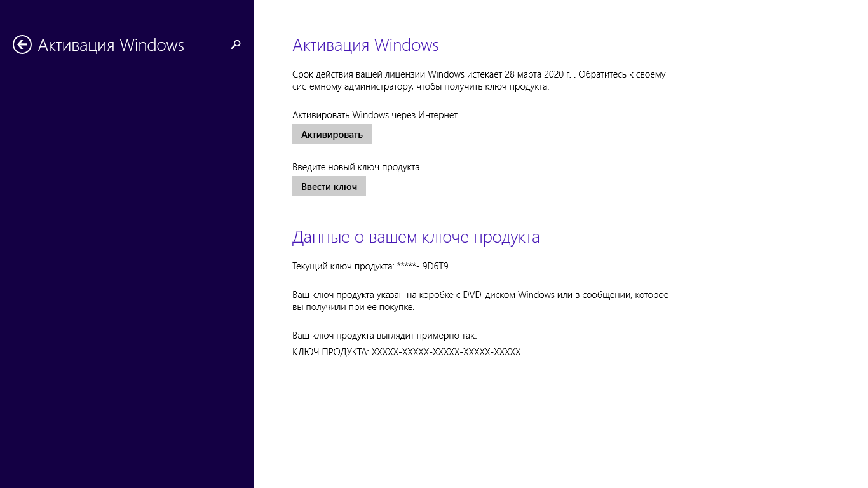This screenshot has height=488, width=868.
Task: Click the paragraph about the DVD-диском Windows box
Action: [480, 301]
